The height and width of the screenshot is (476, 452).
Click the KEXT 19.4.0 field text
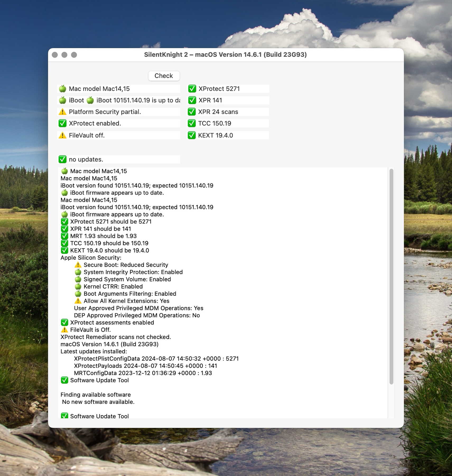click(x=216, y=135)
